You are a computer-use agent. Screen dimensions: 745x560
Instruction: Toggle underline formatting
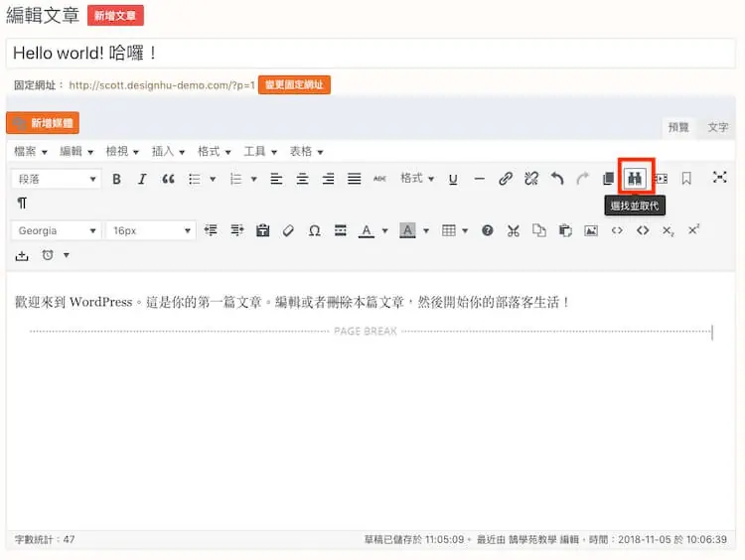(453, 179)
